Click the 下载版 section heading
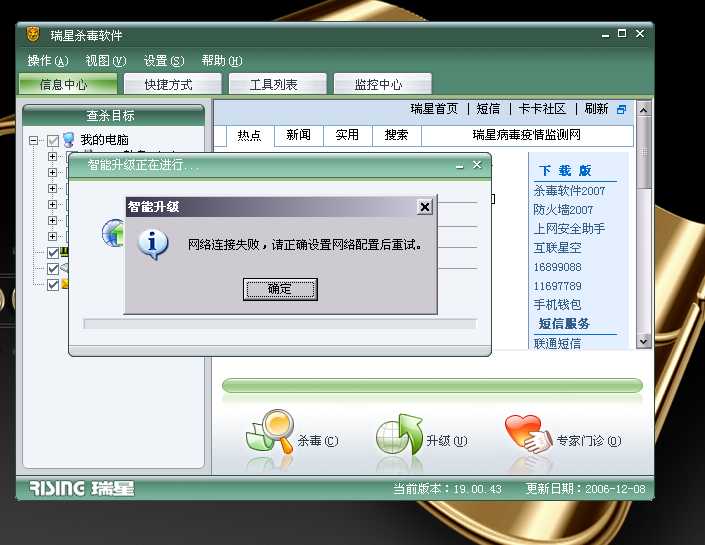Image resolution: width=705 pixels, height=545 pixels. click(x=565, y=171)
